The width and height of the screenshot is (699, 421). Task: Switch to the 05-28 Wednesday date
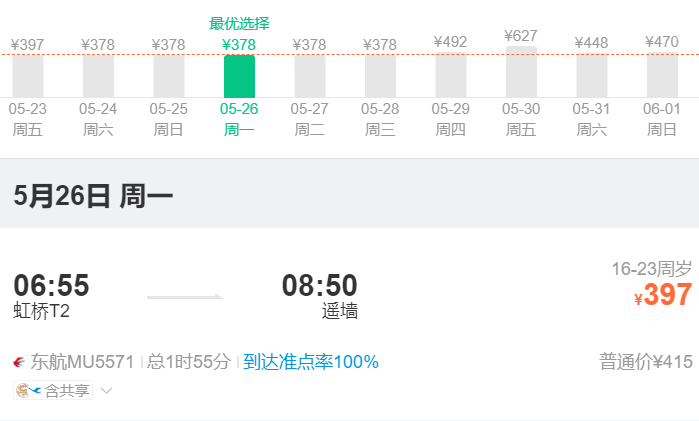(x=380, y=88)
